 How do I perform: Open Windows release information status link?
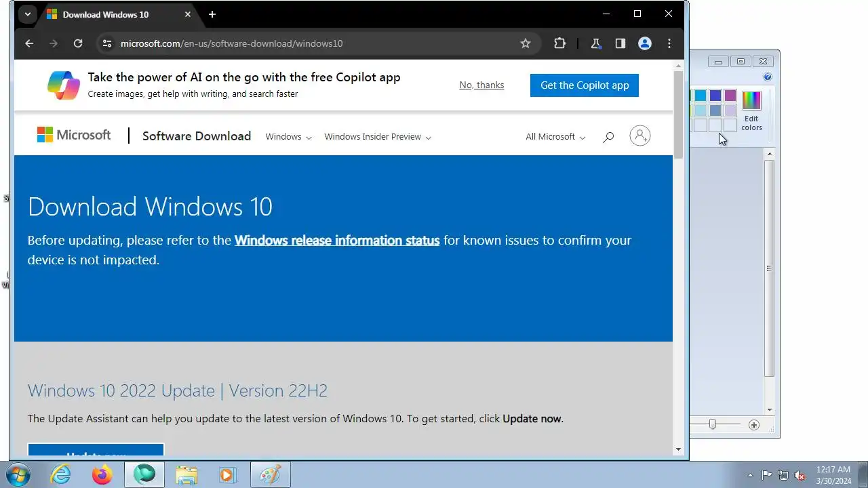(337, 241)
